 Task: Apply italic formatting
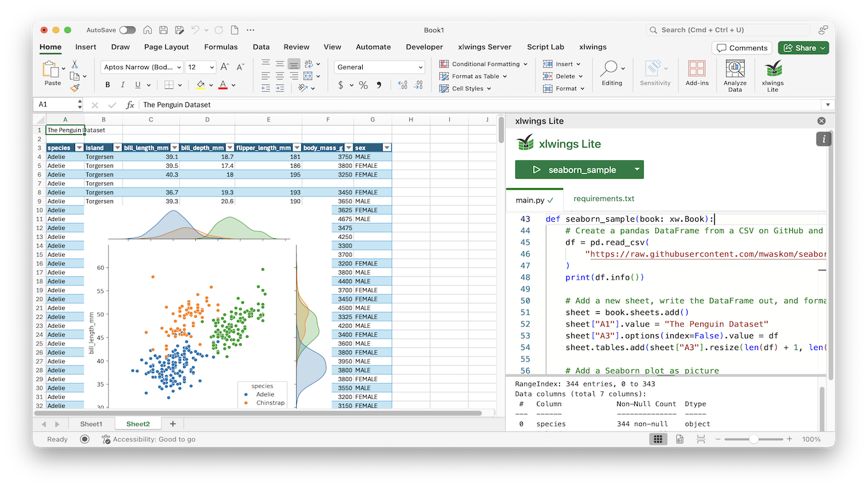click(123, 85)
